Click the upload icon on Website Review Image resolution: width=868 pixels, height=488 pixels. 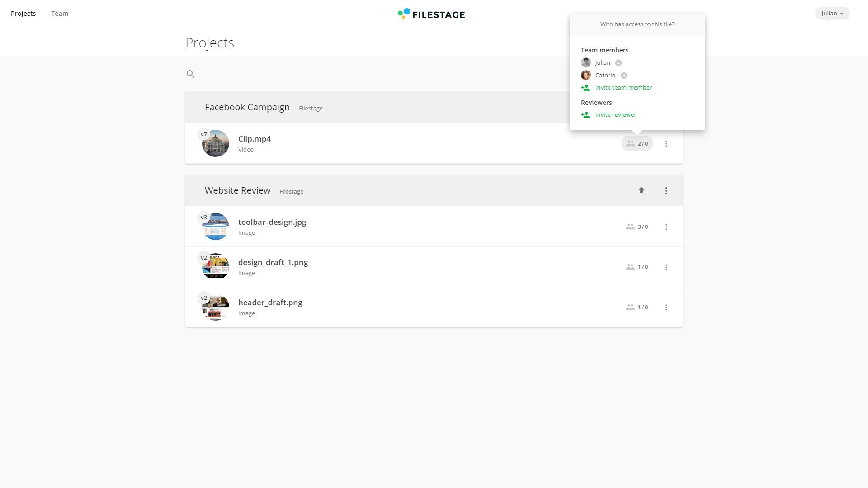[642, 190]
